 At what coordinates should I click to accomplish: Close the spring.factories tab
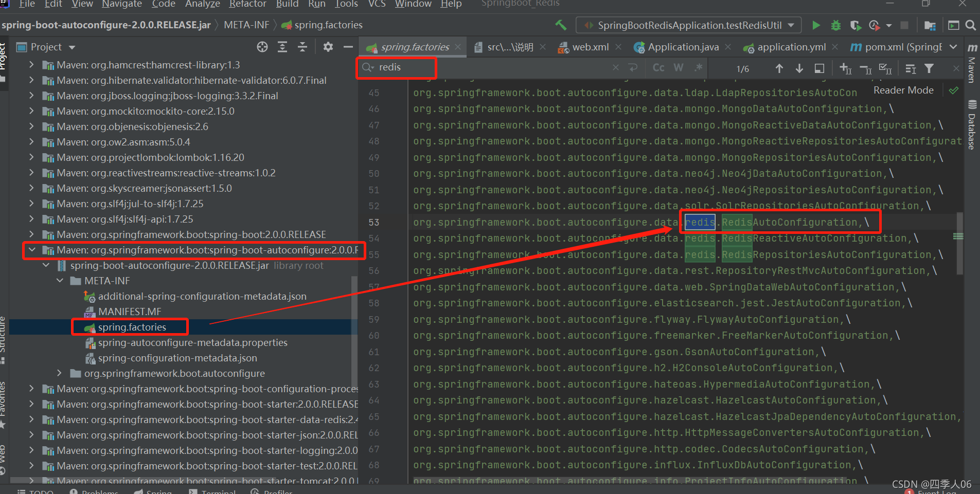[458, 47]
